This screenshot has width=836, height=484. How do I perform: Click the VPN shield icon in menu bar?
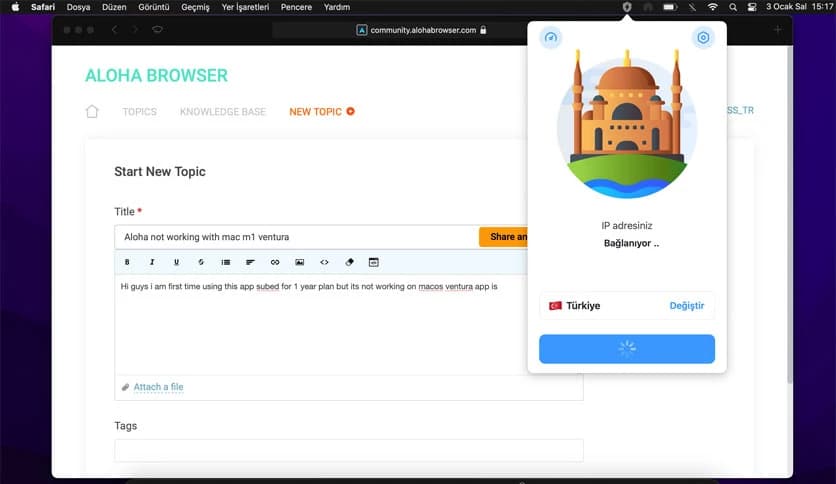[627, 7]
